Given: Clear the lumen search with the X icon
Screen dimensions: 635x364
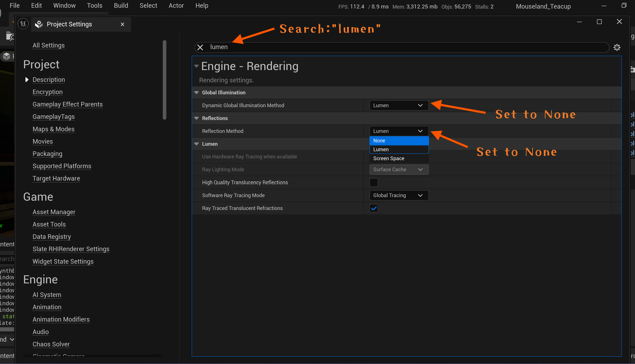Looking at the screenshot, I should coord(200,47).
